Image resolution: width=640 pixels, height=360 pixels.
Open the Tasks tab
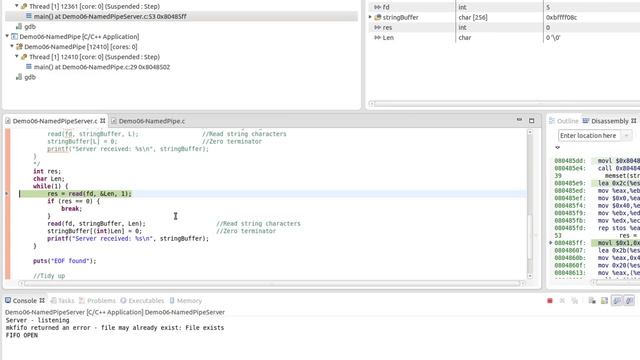pos(62,301)
